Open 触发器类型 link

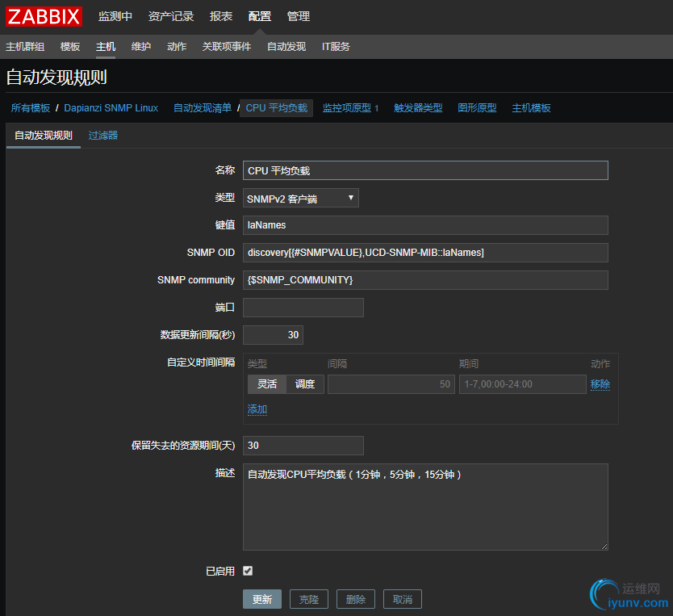[418, 107]
